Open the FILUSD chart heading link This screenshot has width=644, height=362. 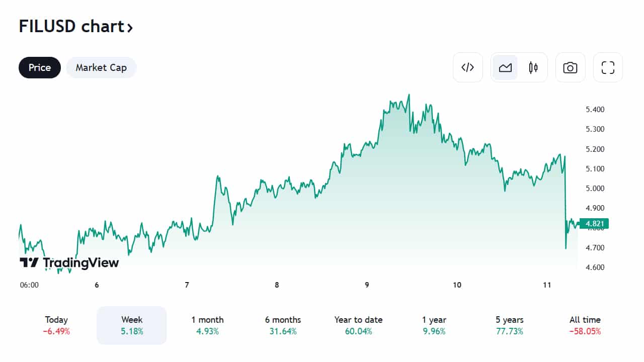tap(70, 27)
